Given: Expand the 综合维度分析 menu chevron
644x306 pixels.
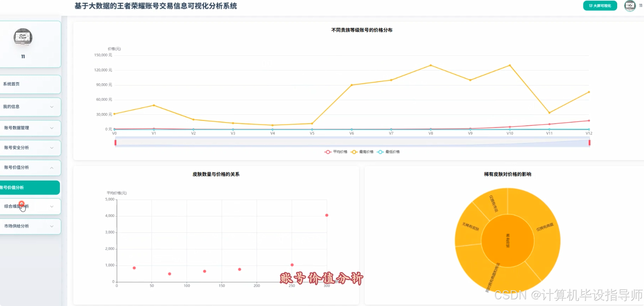Looking at the screenshot, I should (x=52, y=206).
